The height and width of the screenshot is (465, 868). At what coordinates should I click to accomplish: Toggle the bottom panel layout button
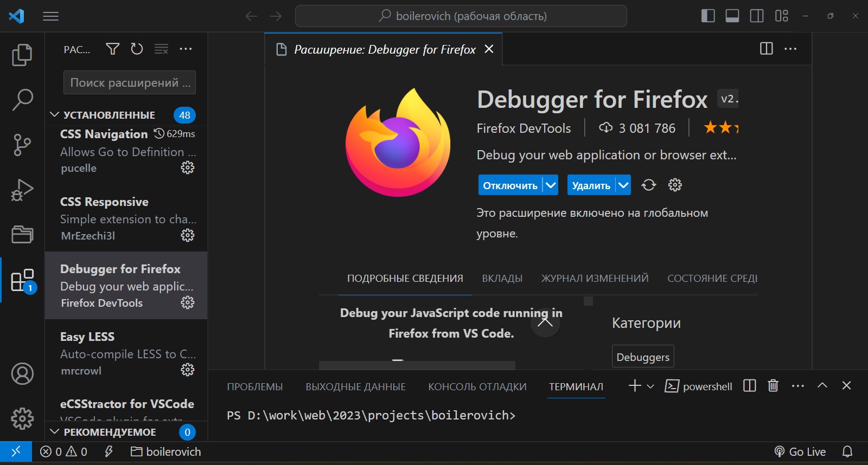point(732,16)
